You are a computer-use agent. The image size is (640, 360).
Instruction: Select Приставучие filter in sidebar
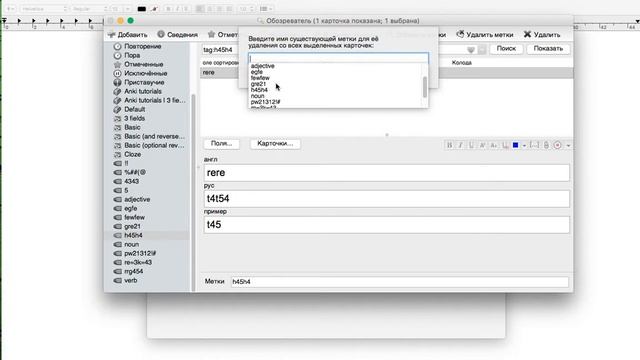pyautogui.click(x=139, y=82)
